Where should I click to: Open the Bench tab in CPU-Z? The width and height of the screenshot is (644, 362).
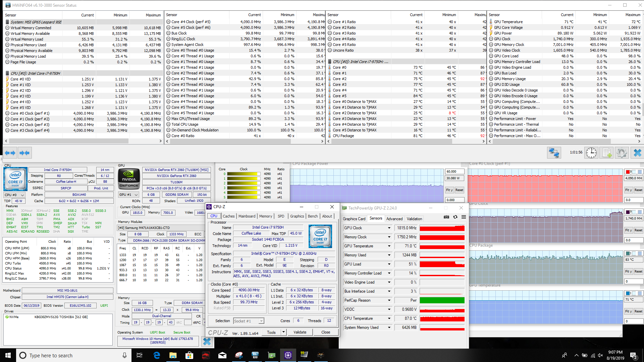click(313, 216)
